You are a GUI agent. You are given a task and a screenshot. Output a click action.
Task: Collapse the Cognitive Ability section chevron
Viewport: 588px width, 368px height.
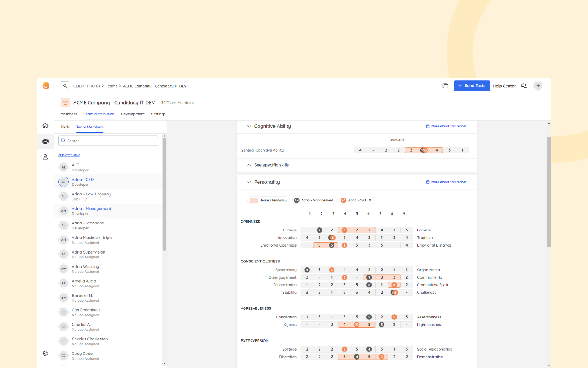(249, 126)
